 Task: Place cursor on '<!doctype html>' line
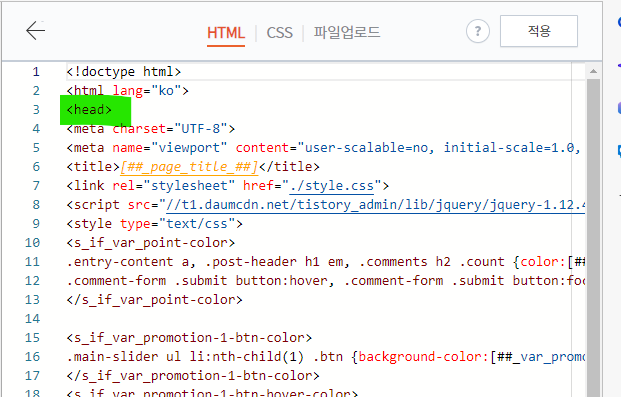(124, 72)
